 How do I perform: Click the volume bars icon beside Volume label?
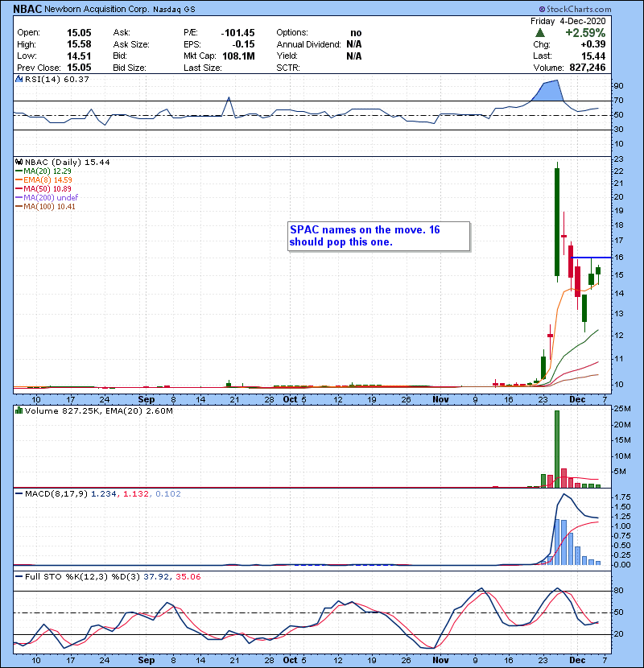[18, 410]
